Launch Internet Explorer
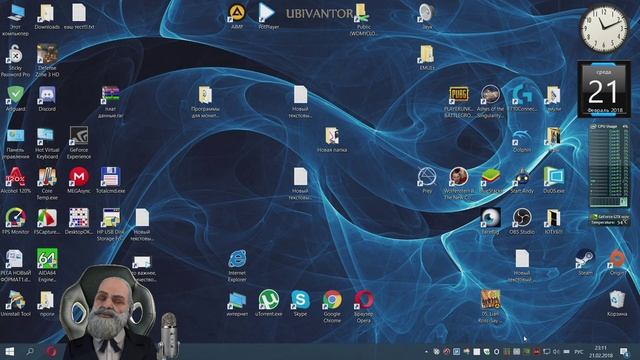This screenshot has height=360, width=640. click(237, 265)
